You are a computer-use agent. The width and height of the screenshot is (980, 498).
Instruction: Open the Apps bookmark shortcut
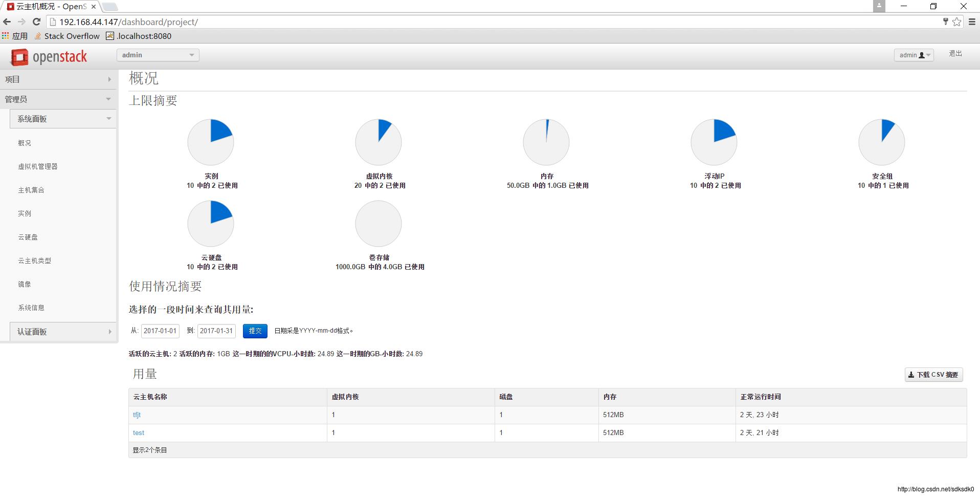click(14, 36)
